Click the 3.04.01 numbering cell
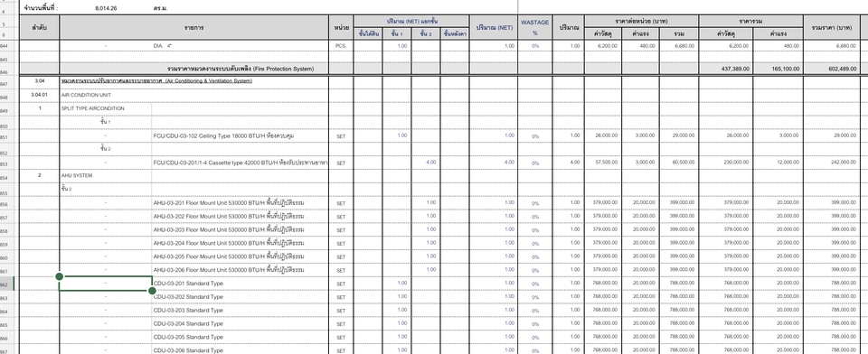The width and height of the screenshot is (868, 354). tap(39, 95)
